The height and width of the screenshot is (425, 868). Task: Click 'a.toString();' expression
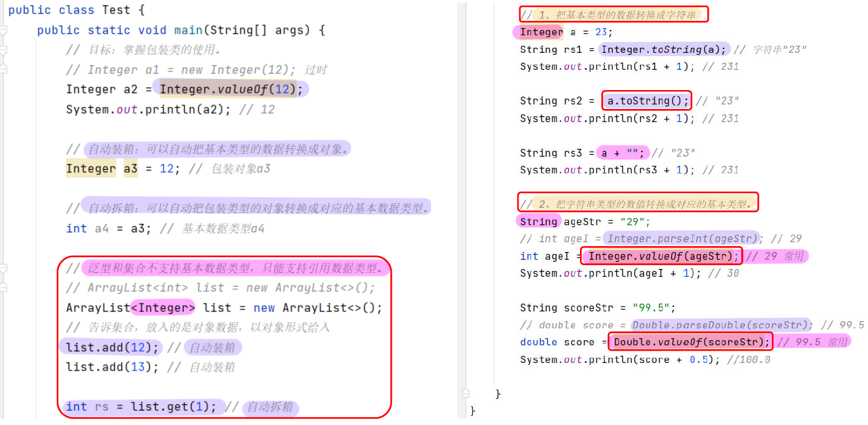point(648,101)
